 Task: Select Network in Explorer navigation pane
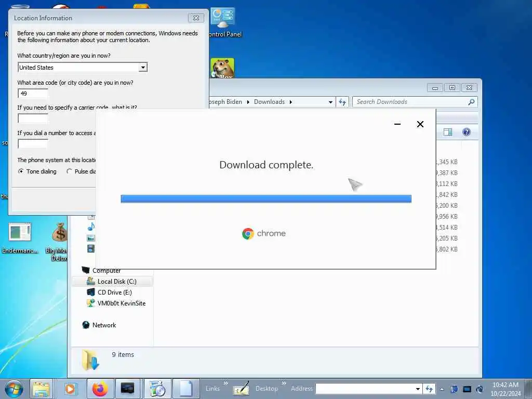coord(104,325)
